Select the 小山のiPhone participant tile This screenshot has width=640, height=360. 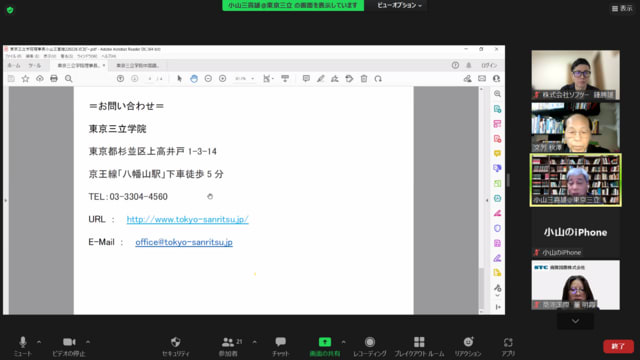[576, 233]
